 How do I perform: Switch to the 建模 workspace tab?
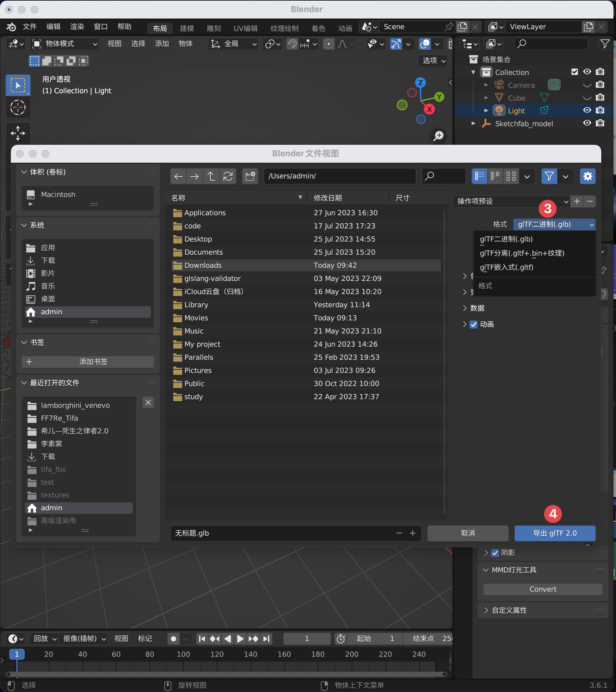point(187,28)
